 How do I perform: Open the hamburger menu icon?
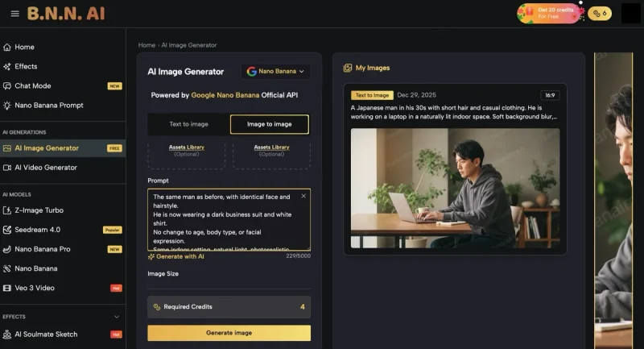(14, 14)
